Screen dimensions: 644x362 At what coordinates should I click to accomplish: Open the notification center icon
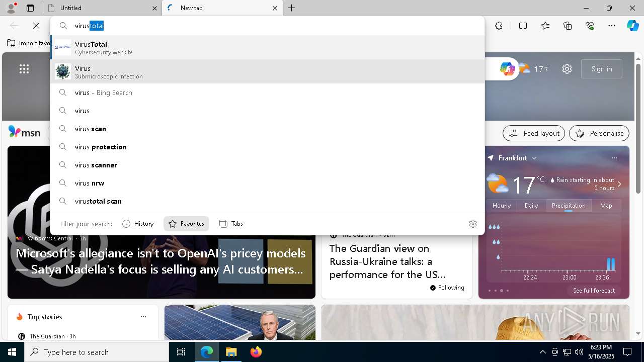(x=627, y=352)
